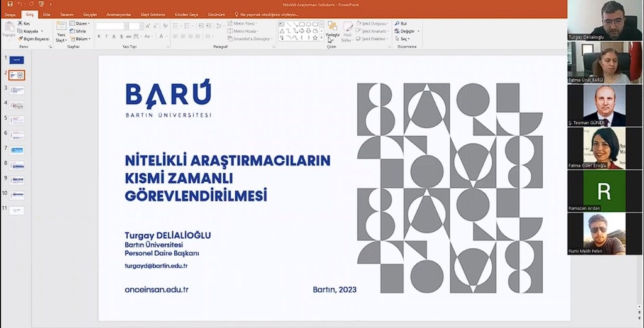This screenshot has width=644, height=328.
Task: Click the 'Ne yapmak istediğinizi söyleyin' search box
Action: pos(266,14)
